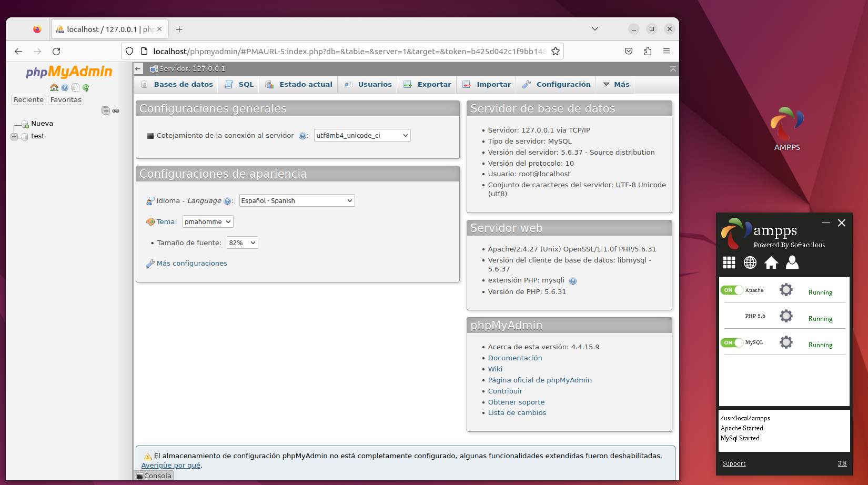Click AMPPS globe icon
Screen dimensions: 868x485
tap(750, 262)
